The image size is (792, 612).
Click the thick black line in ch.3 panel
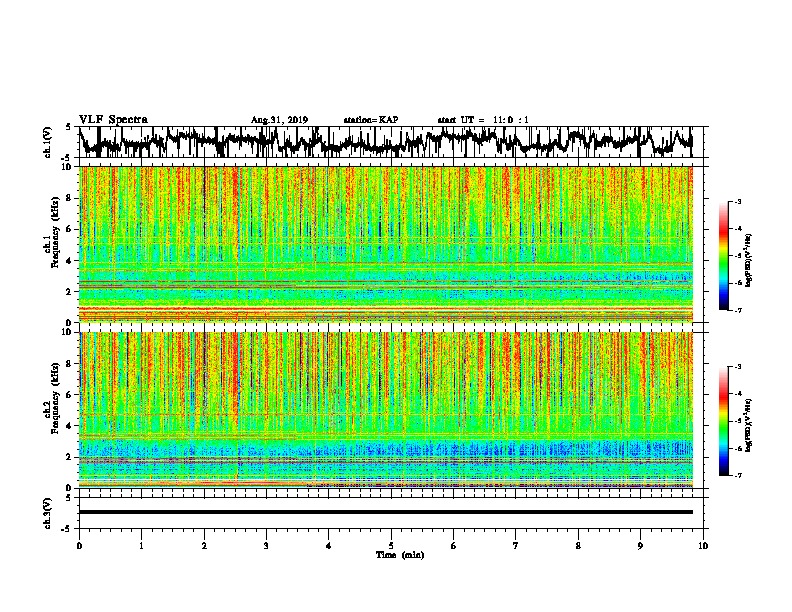(385, 512)
